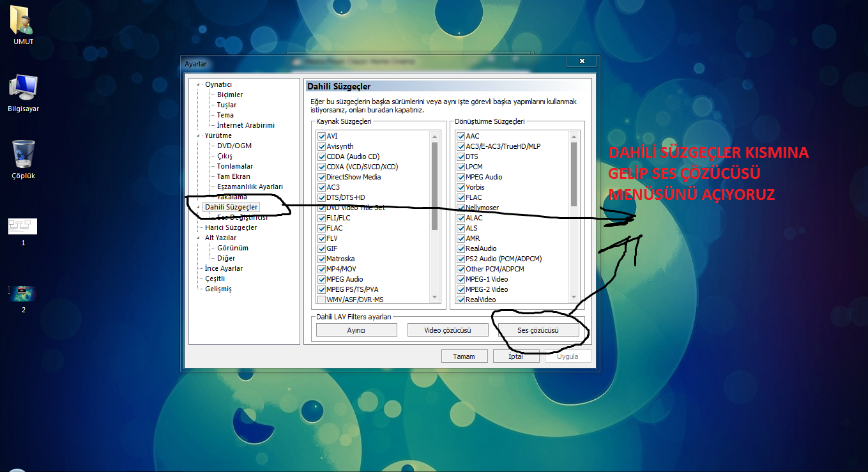Image resolution: width=868 pixels, height=472 pixels.
Task: Toggle the ALAC transform filter checkbox
Action: pos(461,218)
